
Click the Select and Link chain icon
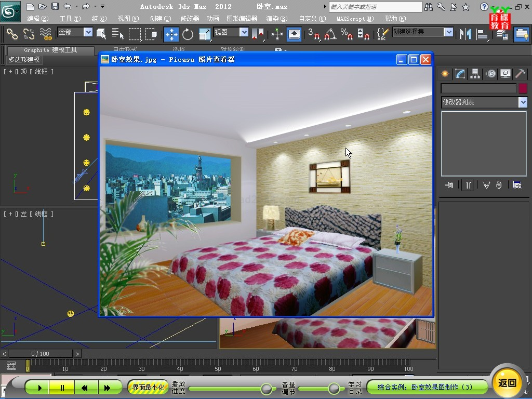click(x=12, y=34)
